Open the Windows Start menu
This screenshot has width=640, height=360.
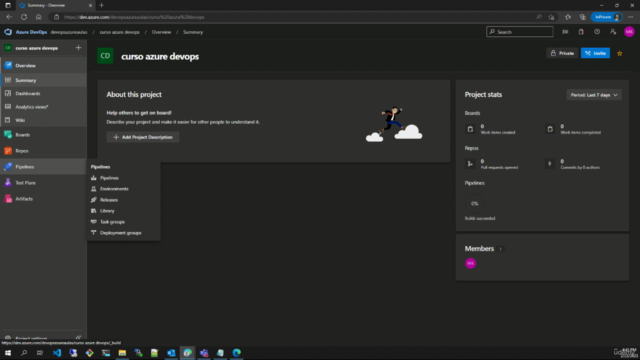(8, 353)
